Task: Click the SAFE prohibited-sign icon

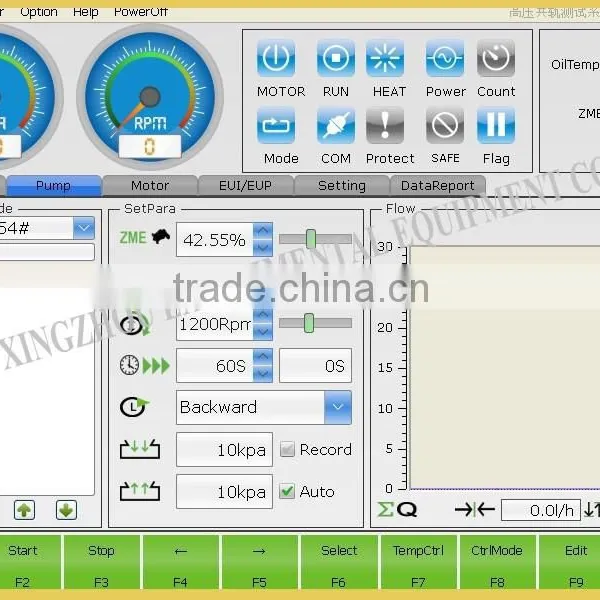Action: pyautogui.click(x=445, y=125)
